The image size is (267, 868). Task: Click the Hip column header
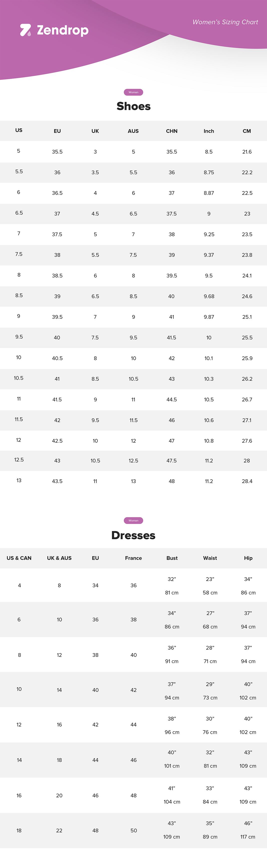pyautogui.click(x=248, y=558)
